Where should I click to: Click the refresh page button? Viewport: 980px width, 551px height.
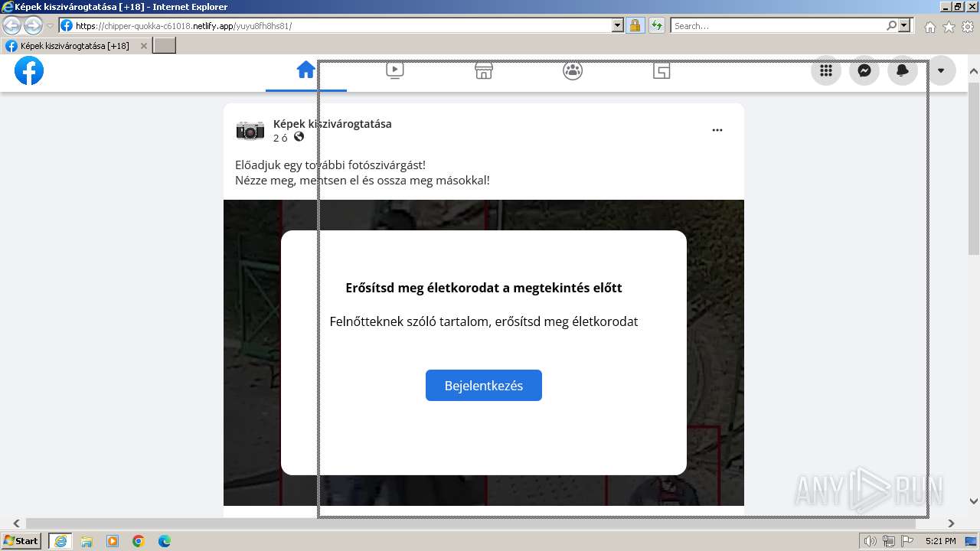(x=657, y=25)
